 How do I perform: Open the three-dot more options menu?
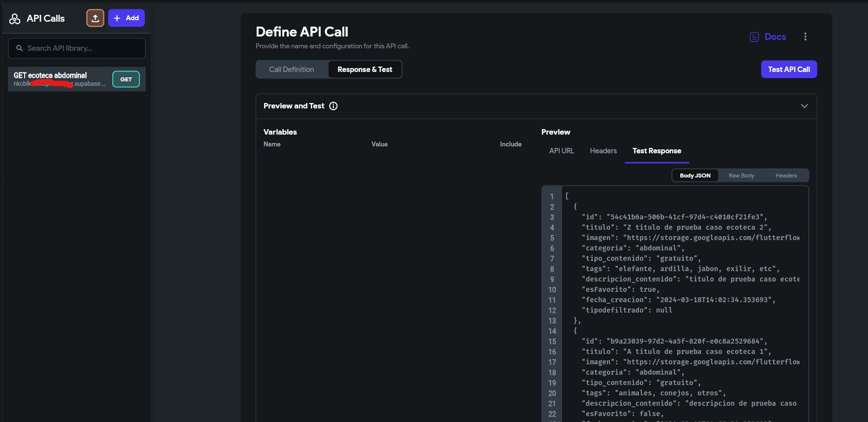point(805,37)
